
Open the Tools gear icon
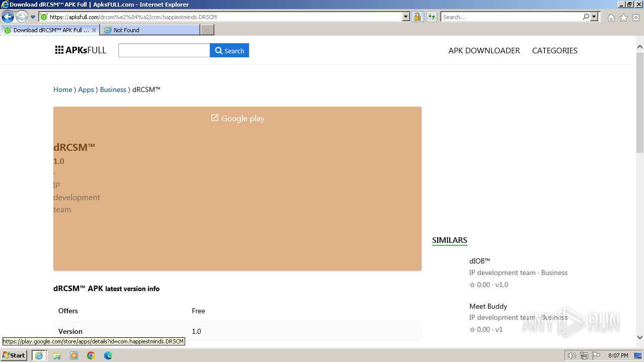636,18
